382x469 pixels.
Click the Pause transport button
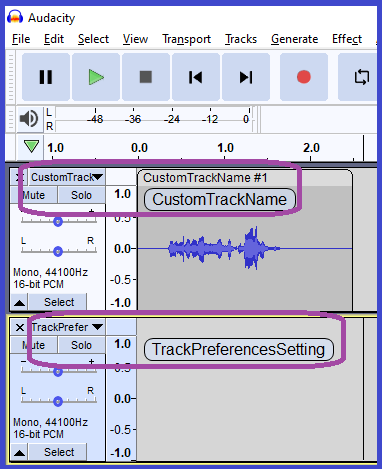pyautogui.click(x=46, y=77)
